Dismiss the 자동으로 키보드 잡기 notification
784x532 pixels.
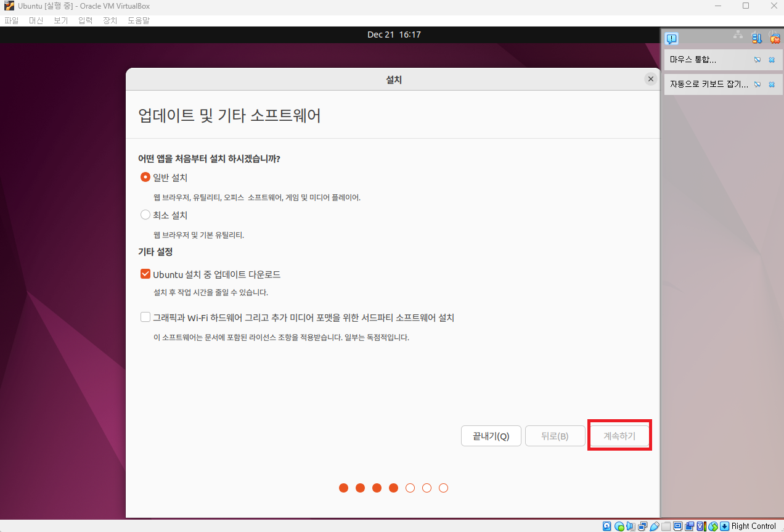coord(772,84)
